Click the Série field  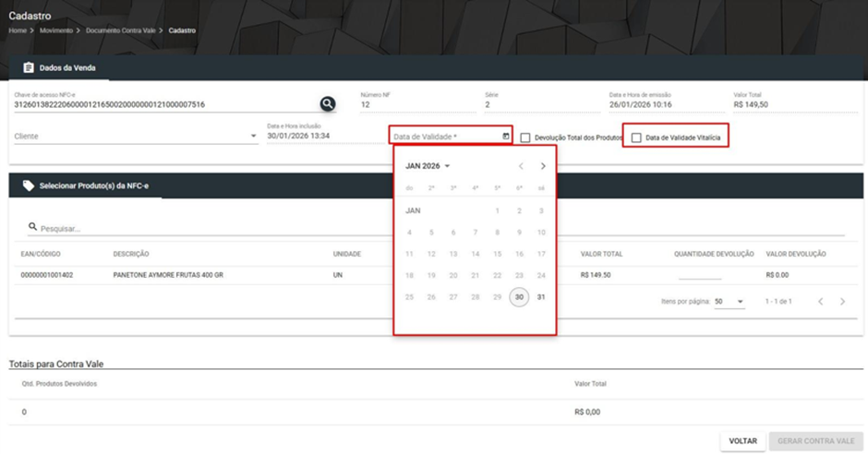542,104
